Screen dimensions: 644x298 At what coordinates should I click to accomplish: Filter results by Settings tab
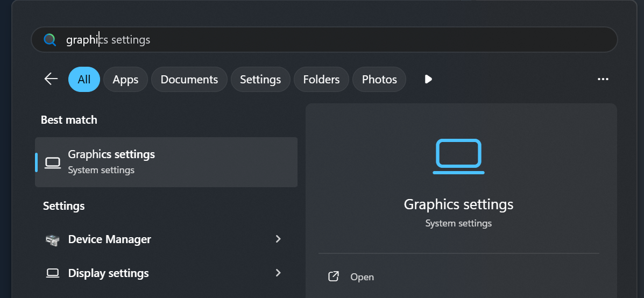click(260, 80)
